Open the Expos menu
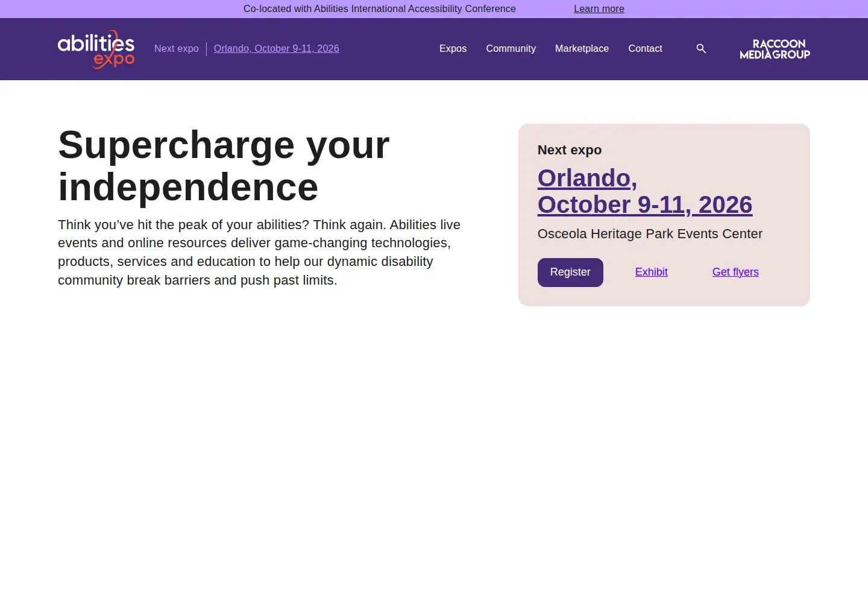Screen dimensions: 868x603 [x=453, y=49]
